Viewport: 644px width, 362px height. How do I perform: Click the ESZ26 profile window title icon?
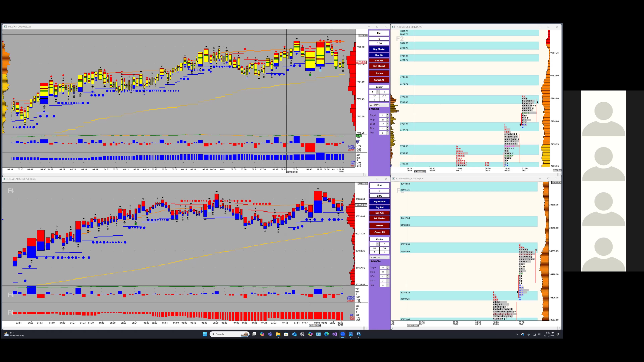393,27
